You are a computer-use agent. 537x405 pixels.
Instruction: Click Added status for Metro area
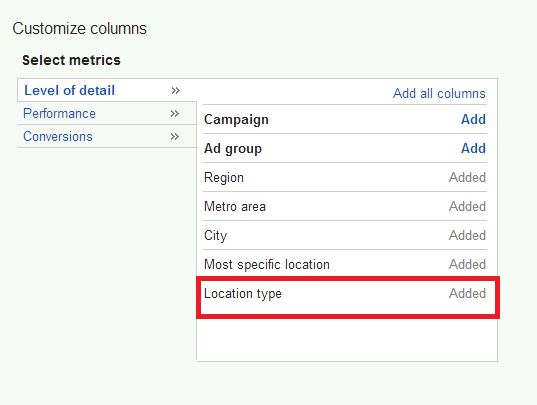[x=467, y=206]
